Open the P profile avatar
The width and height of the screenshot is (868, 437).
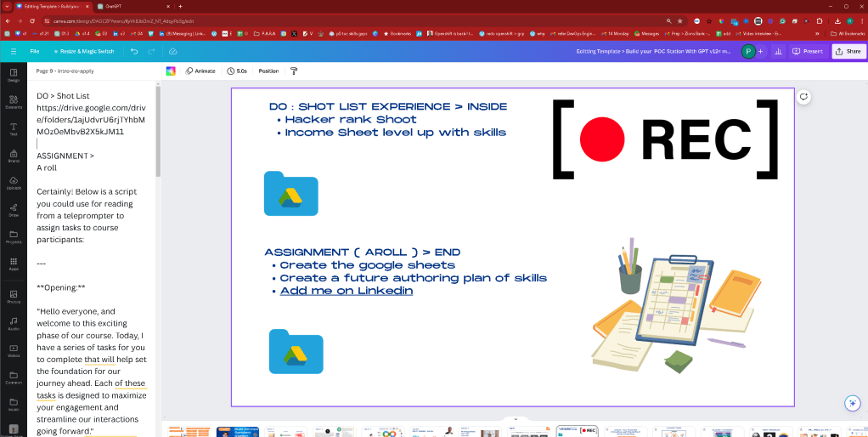click(x=748, y=51)
